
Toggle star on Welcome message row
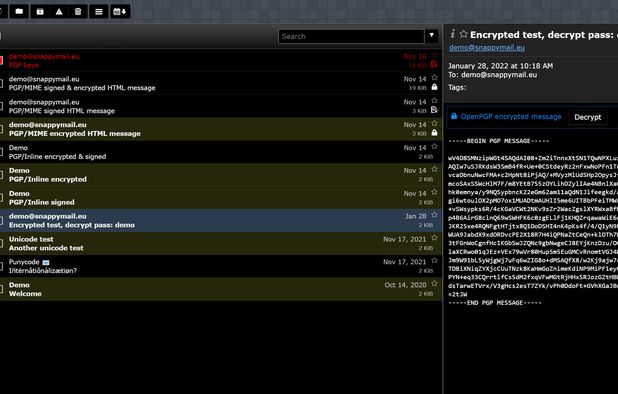pos(434,283)
